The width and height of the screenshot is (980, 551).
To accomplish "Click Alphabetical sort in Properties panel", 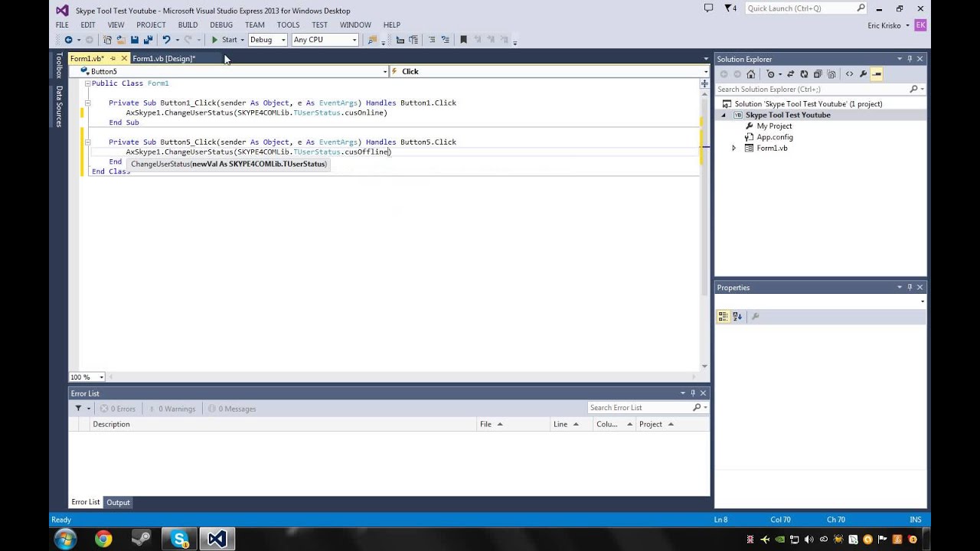I will [x=737, y=316].
